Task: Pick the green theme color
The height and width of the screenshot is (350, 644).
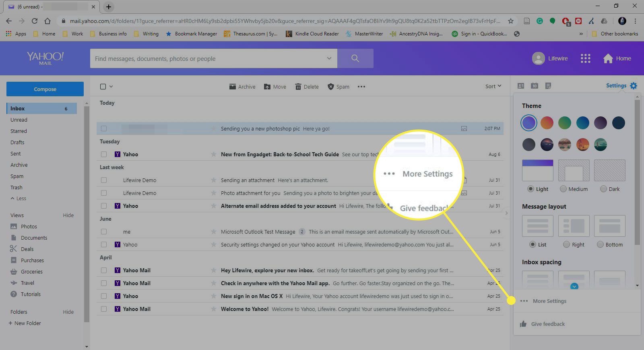Action: 565,122
